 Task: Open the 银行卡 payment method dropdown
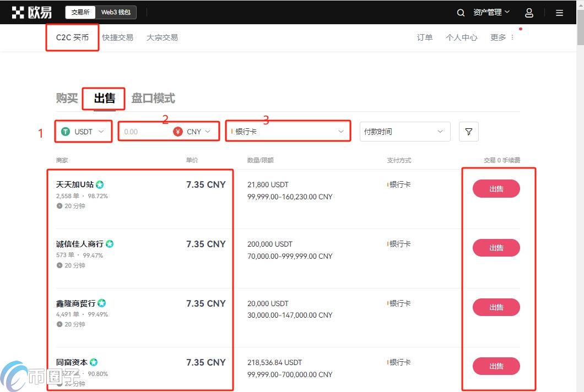pyautogui.click(x=288, y=132)
